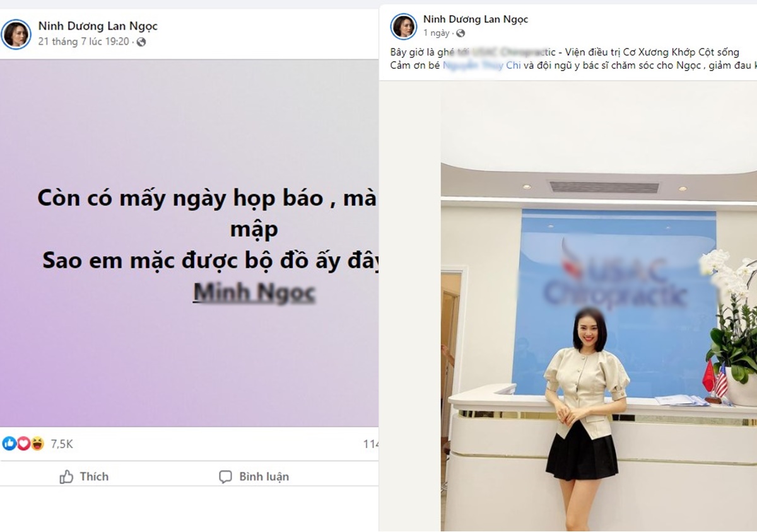Like the post with Thích button

pyautogui.click(x=84, y=477)
